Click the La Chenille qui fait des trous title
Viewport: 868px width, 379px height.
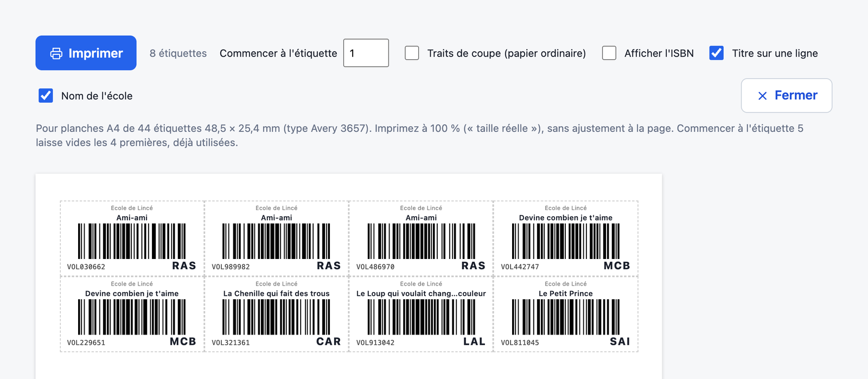(x=277, y=294)
